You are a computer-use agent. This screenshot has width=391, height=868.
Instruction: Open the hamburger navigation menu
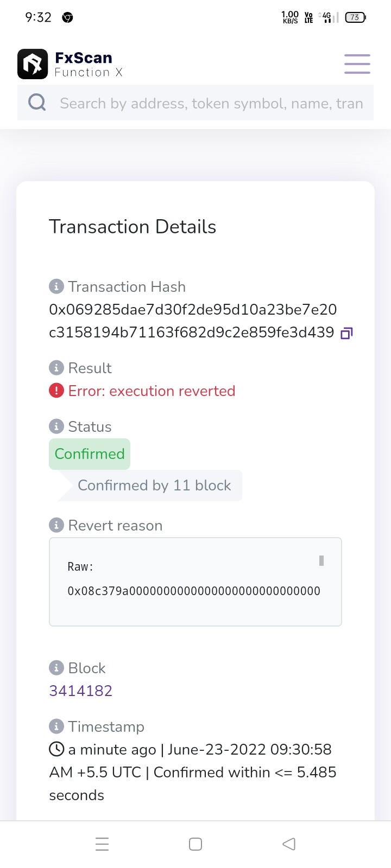[357, 64]
